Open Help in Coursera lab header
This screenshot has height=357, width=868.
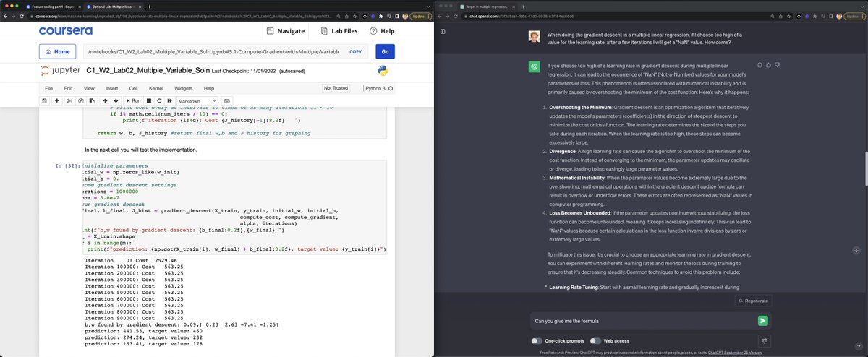coord(382,31)
